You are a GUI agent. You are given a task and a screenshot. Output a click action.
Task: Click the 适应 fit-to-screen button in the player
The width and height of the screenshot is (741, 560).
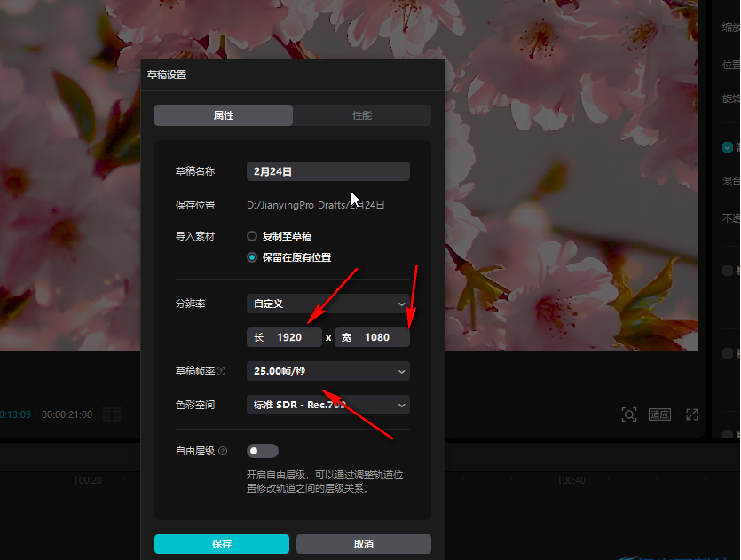coord(659,414)
